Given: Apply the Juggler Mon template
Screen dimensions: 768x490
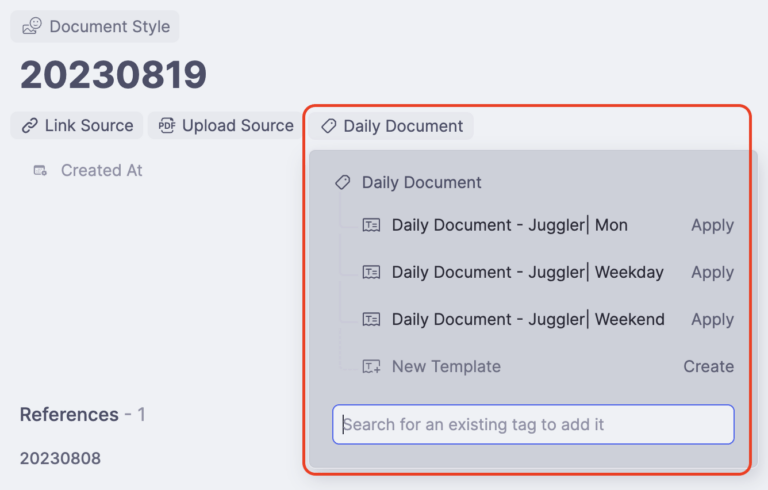Looking at the screenshot, I should (x=712, y=226).
